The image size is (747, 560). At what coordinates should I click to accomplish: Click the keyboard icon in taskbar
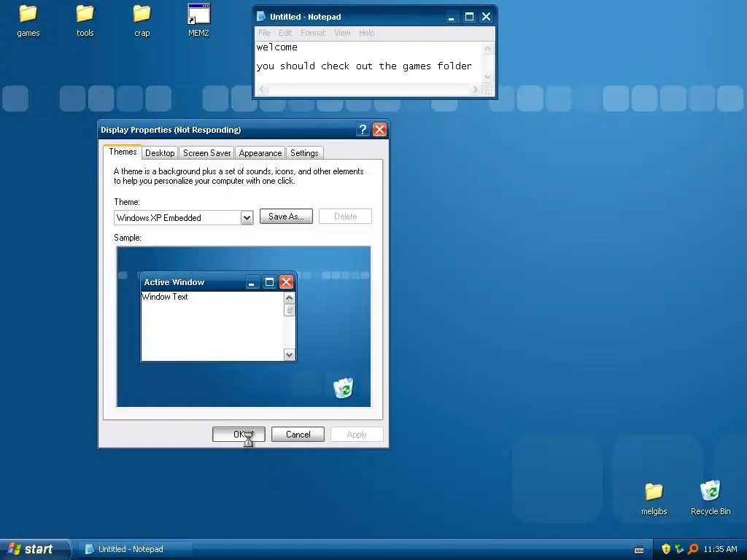639,550
